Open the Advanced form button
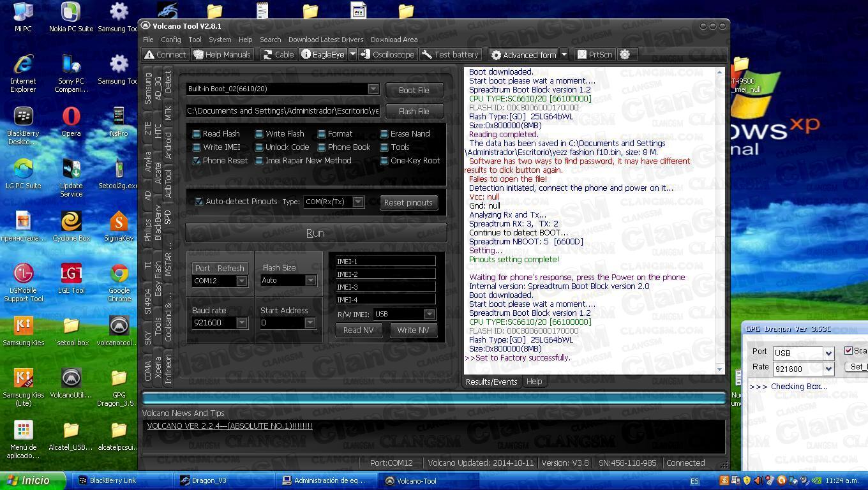868x490 pixels. click(x=523, y=55)
